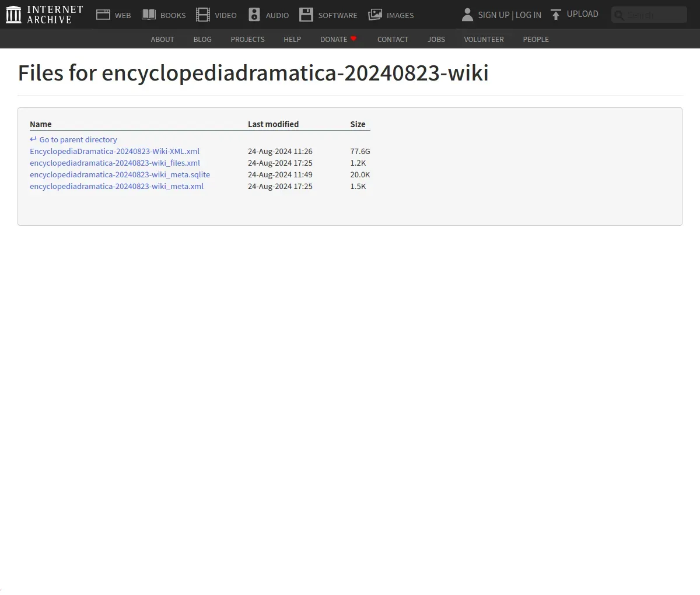The image size is (700, 595).
Task: Open the ABOUT page
Action: point(162,40)
